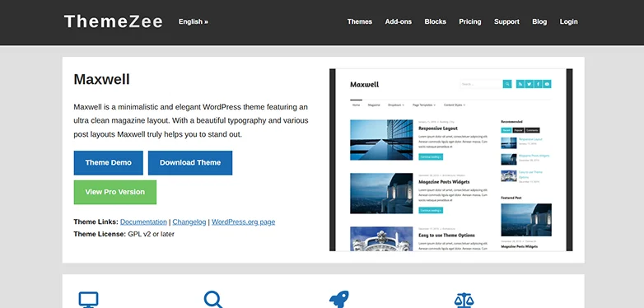
Task: Click the 'GPL v2 or later' license text
Action: [152, 234]
